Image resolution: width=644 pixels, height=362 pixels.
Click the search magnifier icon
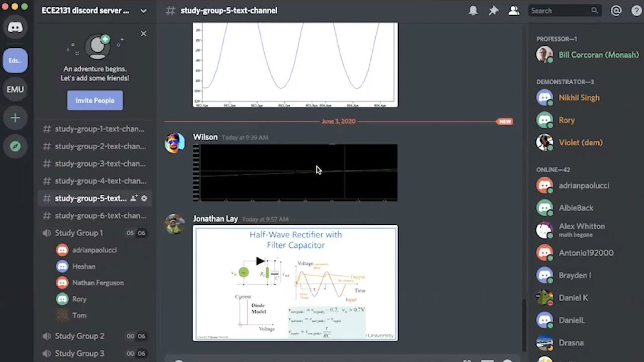pos(594,11)
